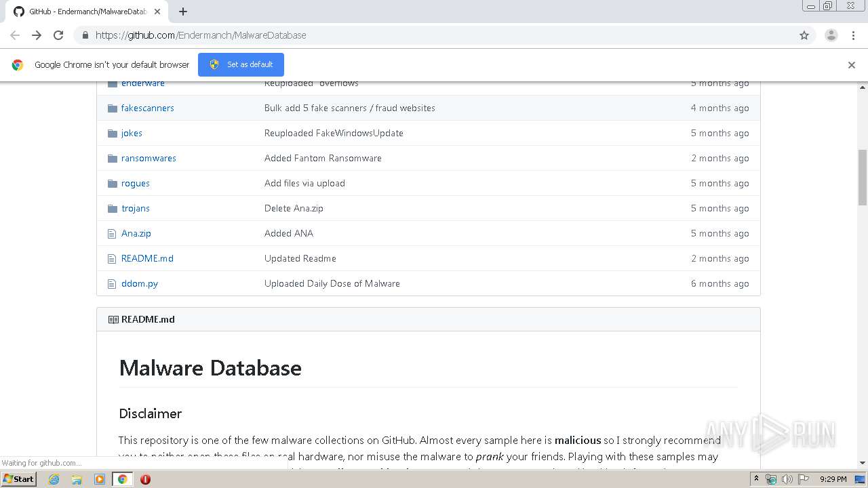868x488 pixels.
Task: Click the enderware folder icon
Action: [113, 83]
